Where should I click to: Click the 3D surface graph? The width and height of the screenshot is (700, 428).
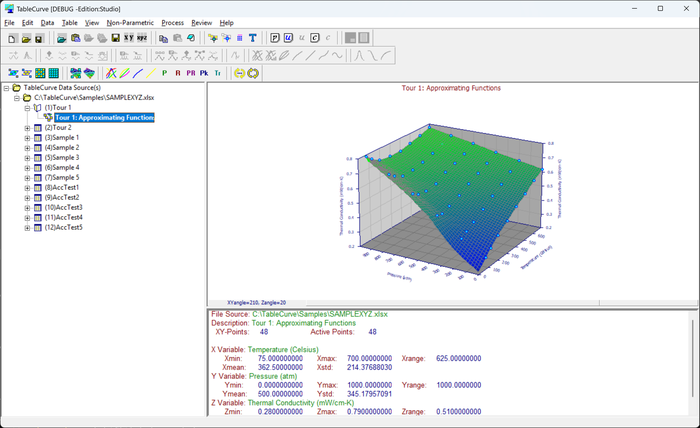pyautogui.click(x=451, y=201)
